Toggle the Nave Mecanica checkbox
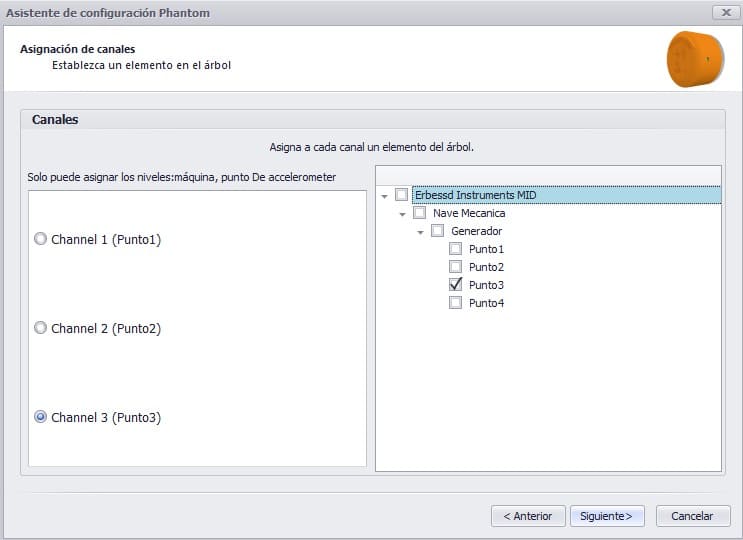Viewport: 743px width, 540px height. (419, 213)
